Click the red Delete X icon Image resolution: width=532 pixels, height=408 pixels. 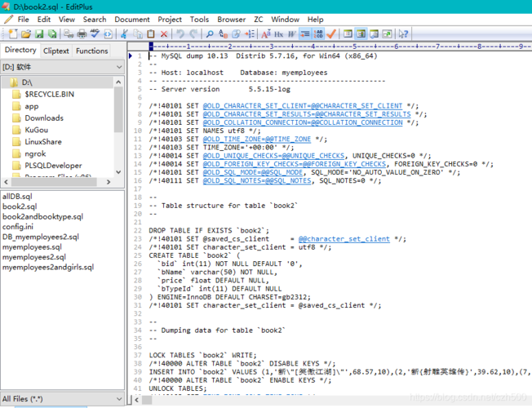pyautogui.click(x=164, y=34)
